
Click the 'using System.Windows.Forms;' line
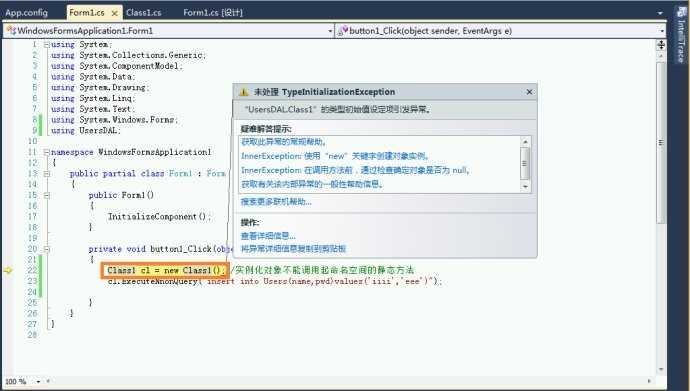pos(114,120)
